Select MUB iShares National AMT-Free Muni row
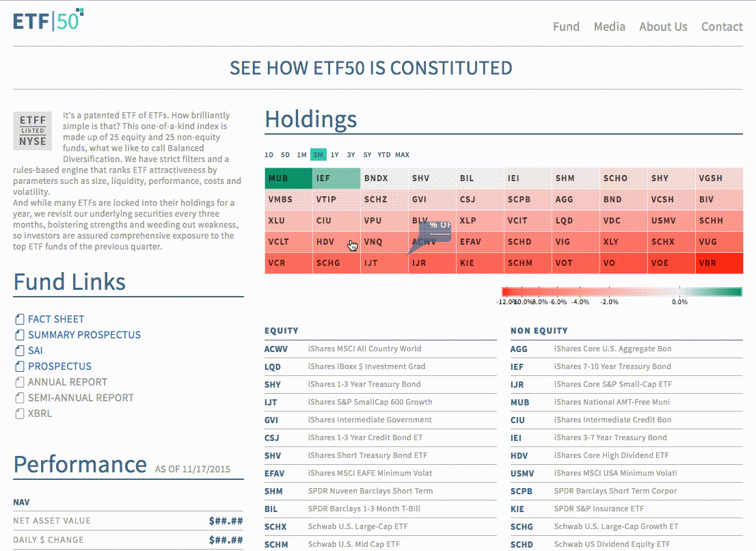Screen dimensions: 756x551 pos(627,403)
